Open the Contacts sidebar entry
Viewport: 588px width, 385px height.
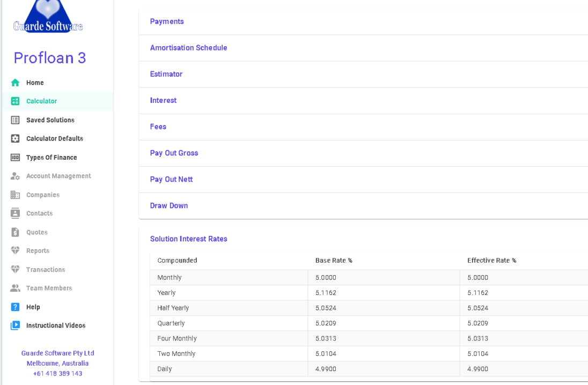click(39, 213)
